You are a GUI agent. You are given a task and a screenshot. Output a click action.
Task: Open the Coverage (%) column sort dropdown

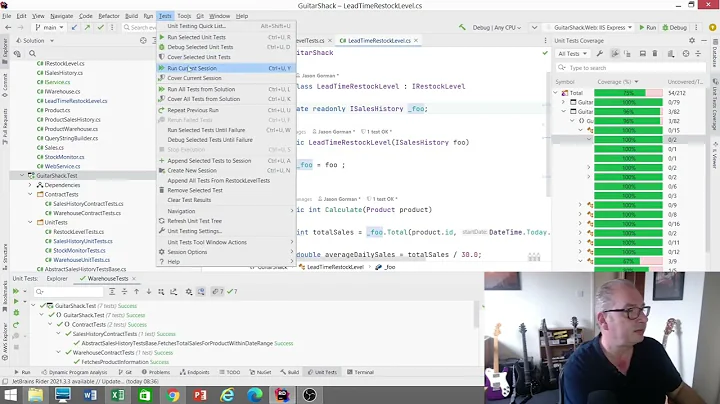click(636, 82)
